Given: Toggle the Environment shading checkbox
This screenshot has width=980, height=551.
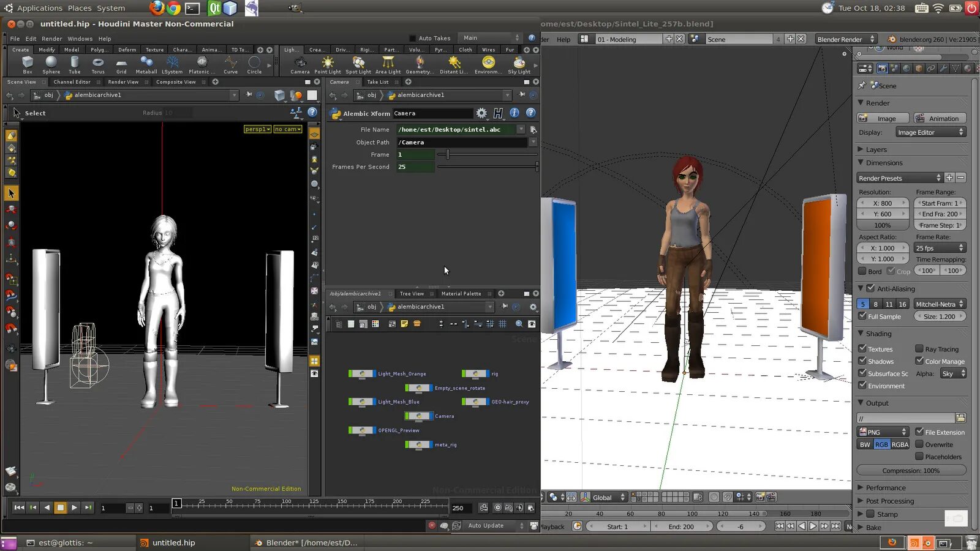Looking at the screenshot, I should (x=862, y=386).
